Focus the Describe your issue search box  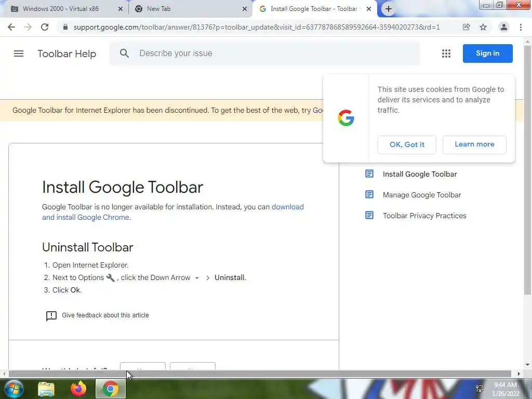click(264, 54)
